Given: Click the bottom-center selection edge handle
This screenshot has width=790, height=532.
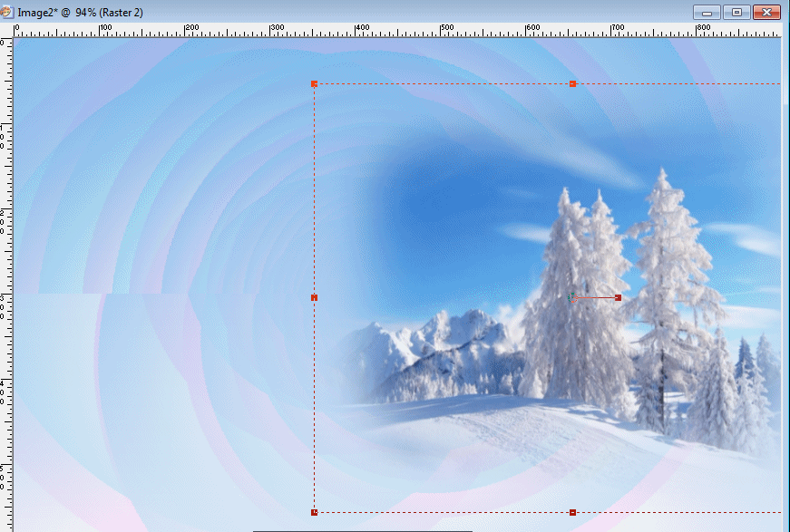Looking at the screenshot, I should tap(572, 512).
